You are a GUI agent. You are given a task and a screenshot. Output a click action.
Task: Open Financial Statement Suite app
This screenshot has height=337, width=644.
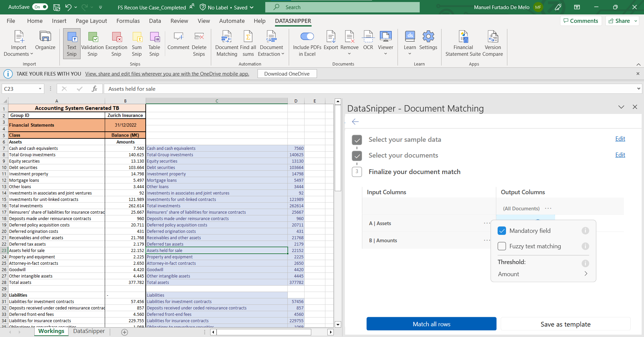[x=463, y=44]
